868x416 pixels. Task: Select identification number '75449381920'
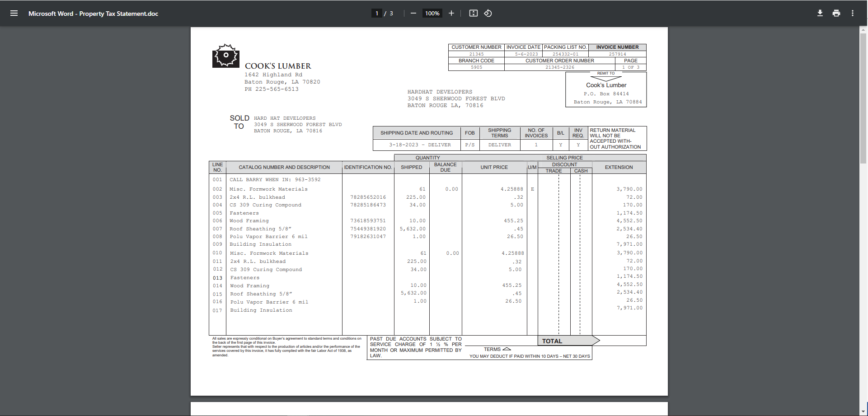coord(368,229)
